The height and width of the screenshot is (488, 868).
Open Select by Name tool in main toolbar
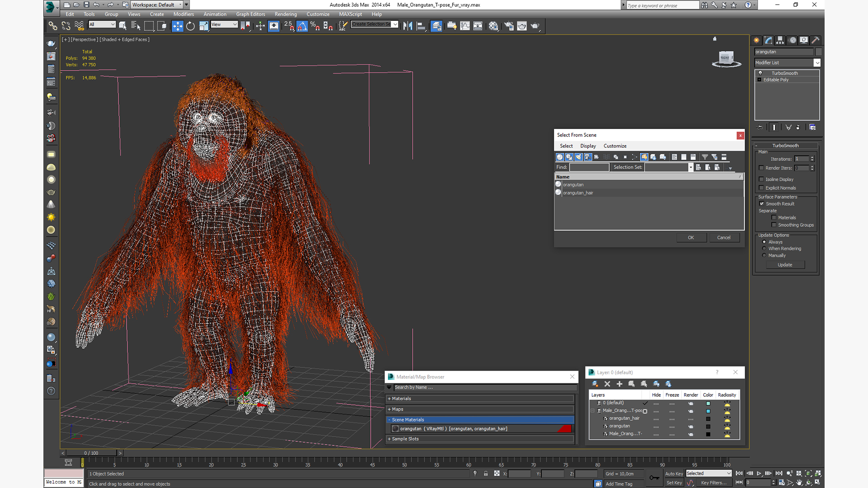pos(136,26)
